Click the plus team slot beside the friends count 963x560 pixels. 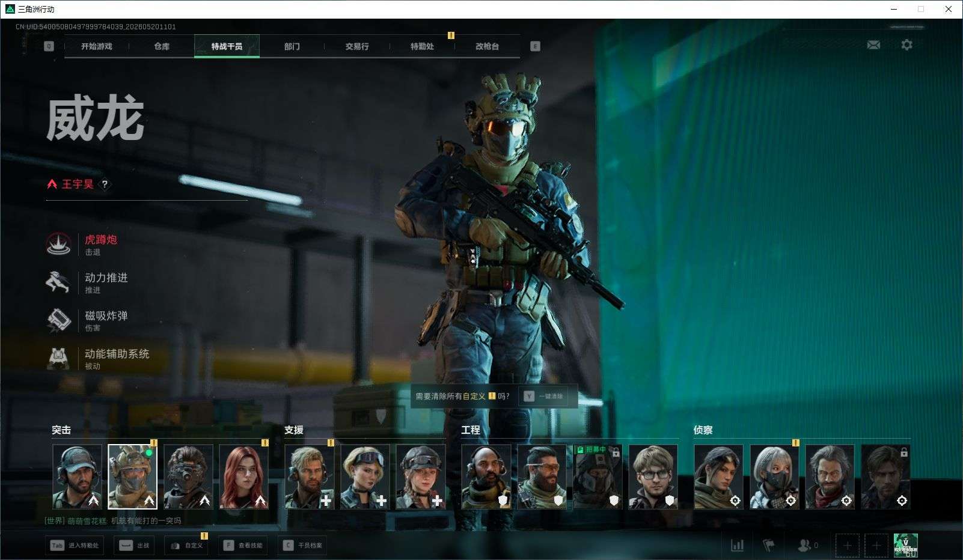(x=848, y=546)
